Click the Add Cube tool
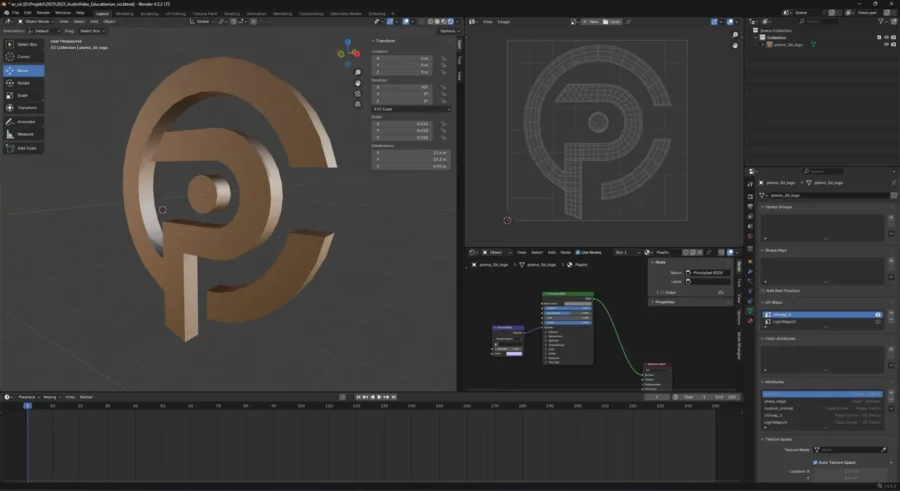The width and height of the screenshot is (900, 491). click(22, 148)
